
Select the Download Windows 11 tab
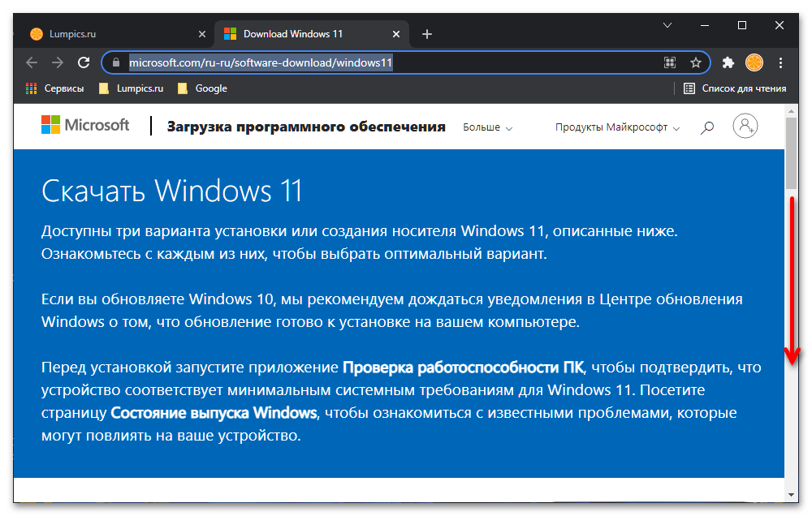300,34
